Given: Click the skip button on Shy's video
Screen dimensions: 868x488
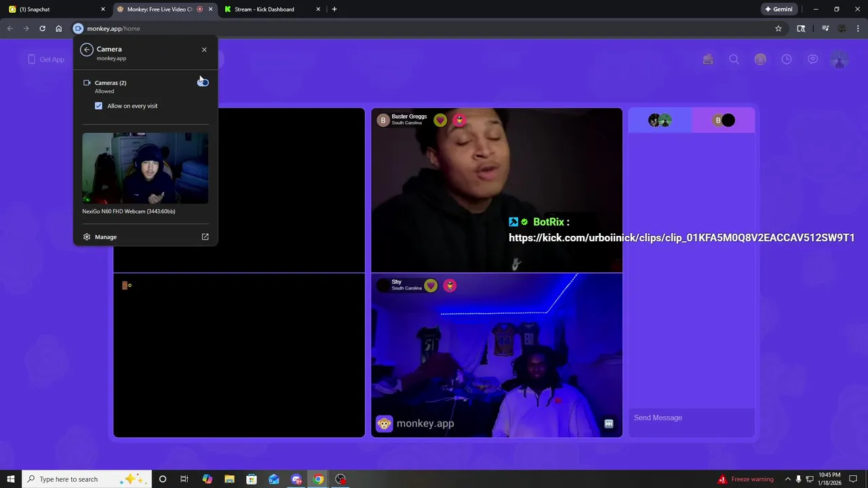Looking at the screenshot, I should 609,424.
